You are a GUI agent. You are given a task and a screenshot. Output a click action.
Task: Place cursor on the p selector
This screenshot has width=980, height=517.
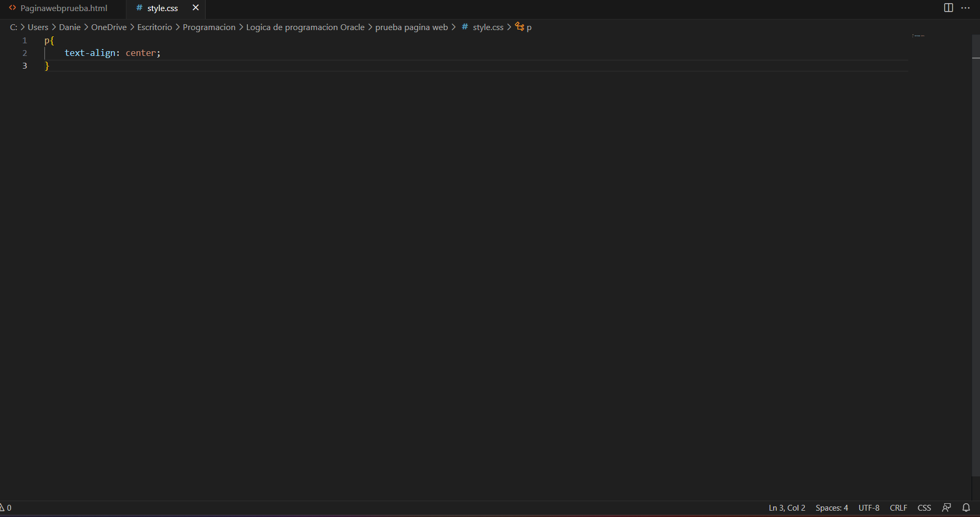(x=47, y=41)
